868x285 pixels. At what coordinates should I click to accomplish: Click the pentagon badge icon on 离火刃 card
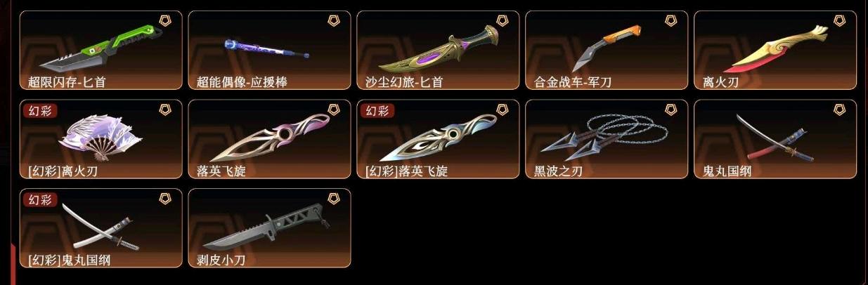click(840, 21)
